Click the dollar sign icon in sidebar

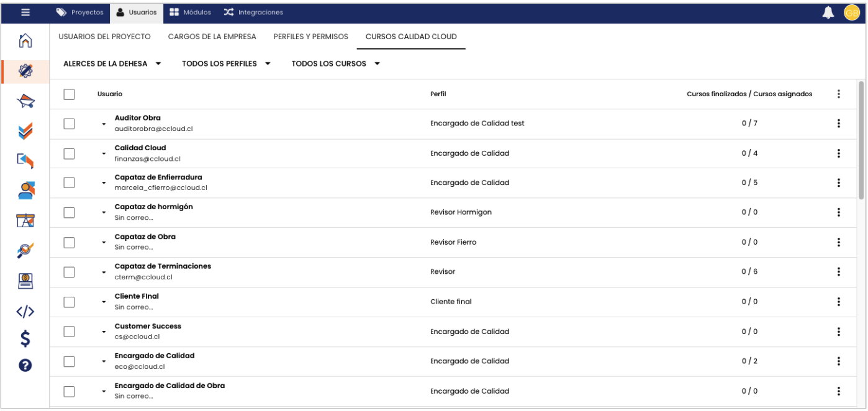pos(25,339)
